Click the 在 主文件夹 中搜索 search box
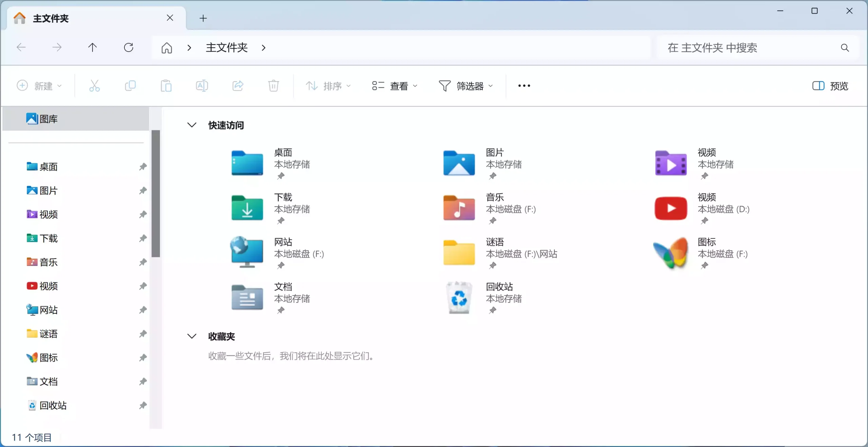 [x=746, y=48]
